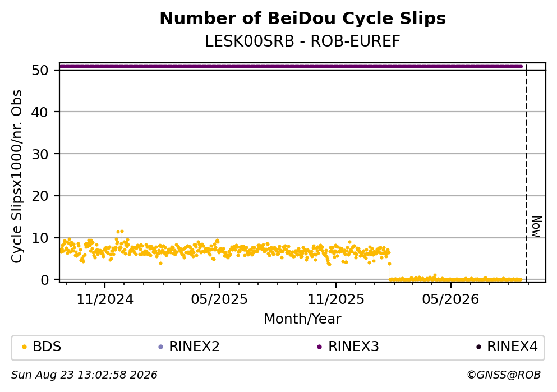The width and height of the screenshot is (557, 392).
Task: Select the RINEX4 legend label
Action: point(512,347)
